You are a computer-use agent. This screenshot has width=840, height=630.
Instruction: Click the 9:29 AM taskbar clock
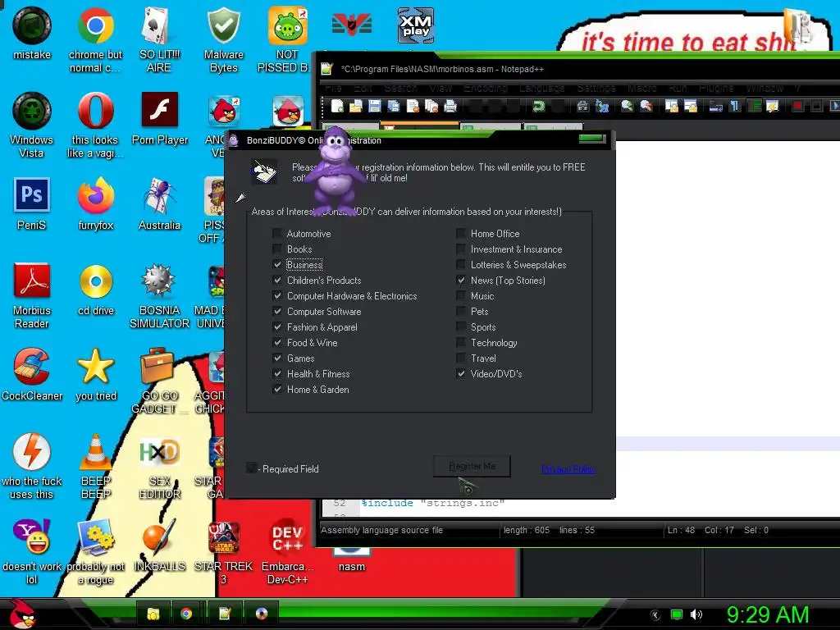coord(767,615)
